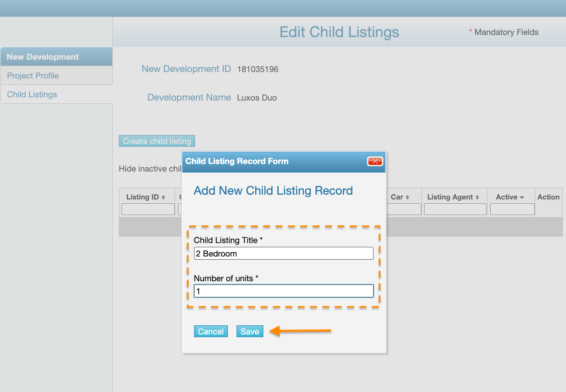Image resolution: width=566 pixels, height=392 pixels.
Task: Click the Car column filter box
Action: pyautogui.click(x=404, y=209)
